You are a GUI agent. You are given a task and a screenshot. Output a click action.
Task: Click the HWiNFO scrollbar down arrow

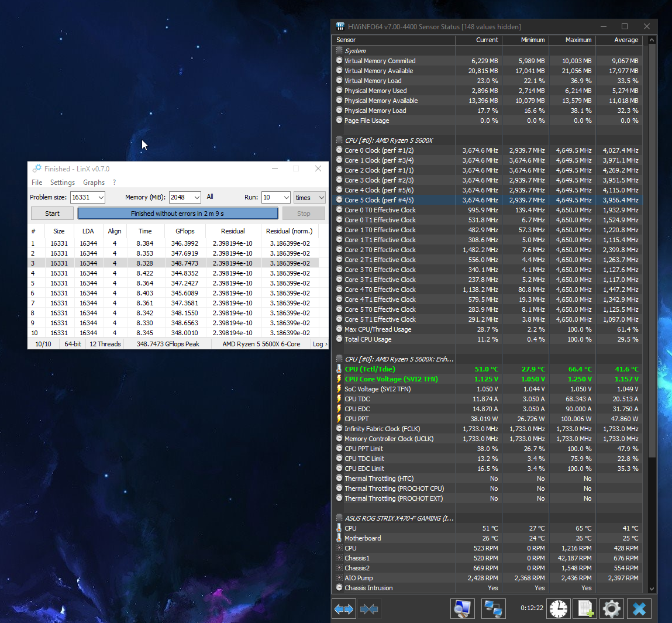[x=652, y=589]
